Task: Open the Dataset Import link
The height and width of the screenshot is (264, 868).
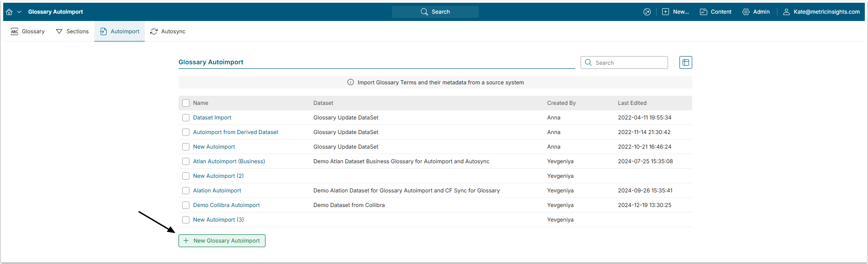Action: click(212, 118)
